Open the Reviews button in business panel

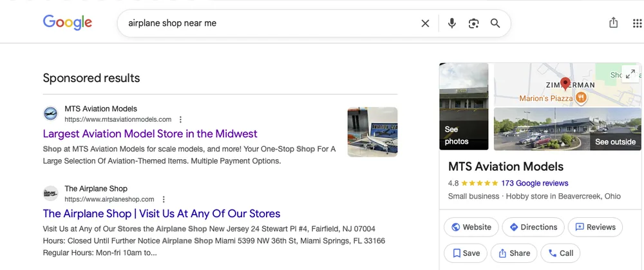595,227
